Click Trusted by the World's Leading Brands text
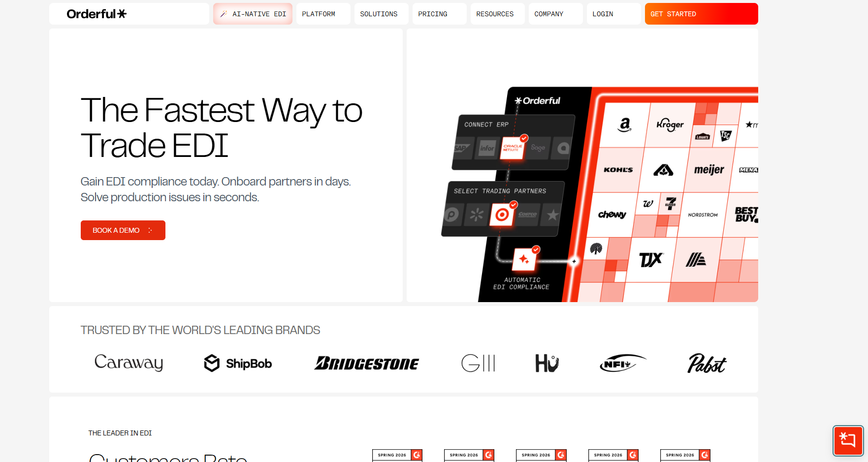 (x=200, y=330)
